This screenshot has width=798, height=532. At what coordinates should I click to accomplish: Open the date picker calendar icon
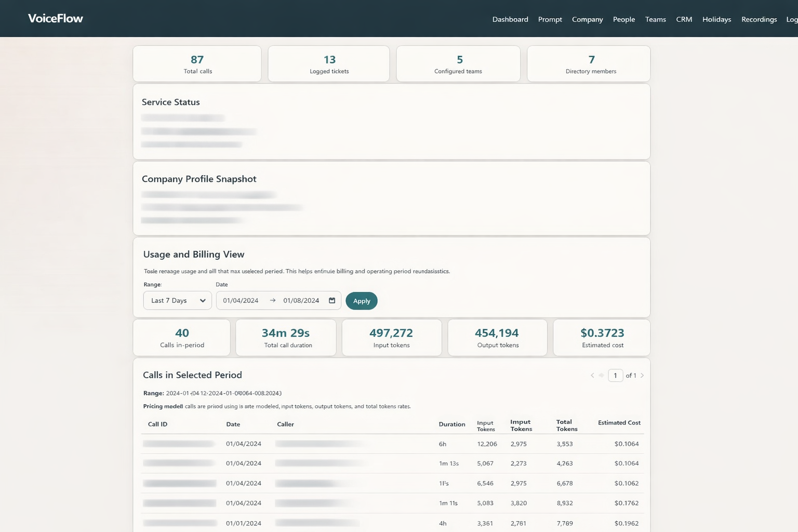point(332,300)
